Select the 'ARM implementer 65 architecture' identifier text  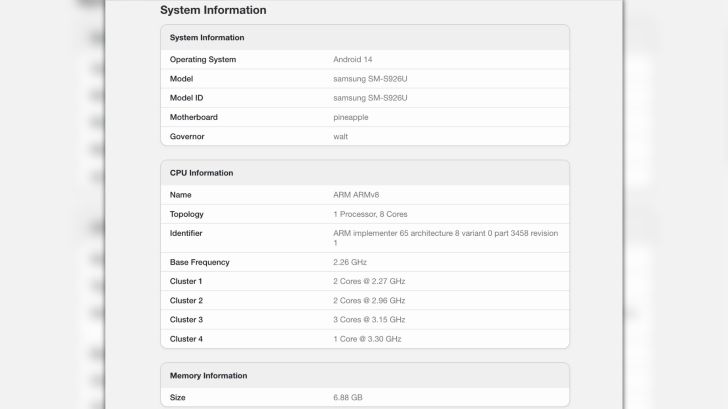(x=446, y=238)
